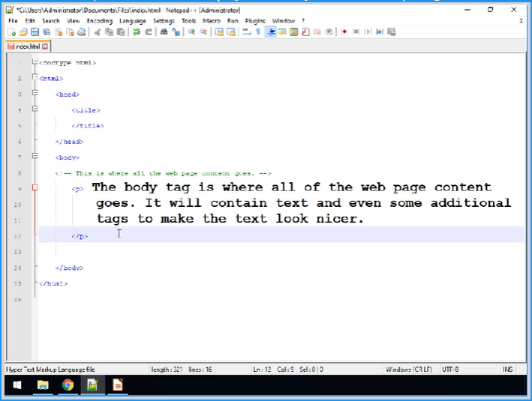Run macro multiple times icon
Screen dimensions: 532x401
(380, 32)
